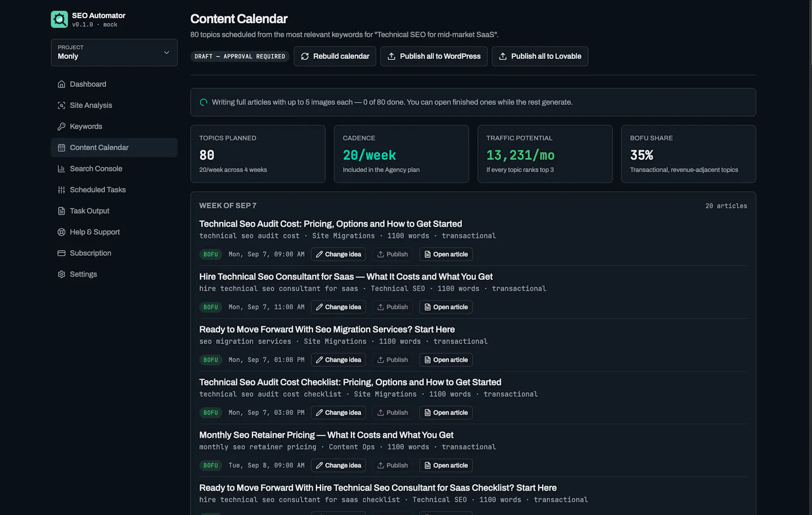The width and height of the screenshot is (812, 515).
Task: Open article for Technical Seo Audit Cost: Pricing
Action: [446, 254]
